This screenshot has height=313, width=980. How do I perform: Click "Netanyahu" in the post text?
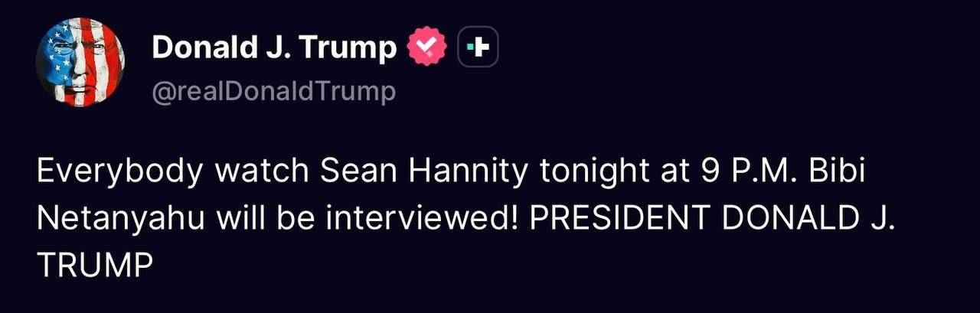point(121,219)
